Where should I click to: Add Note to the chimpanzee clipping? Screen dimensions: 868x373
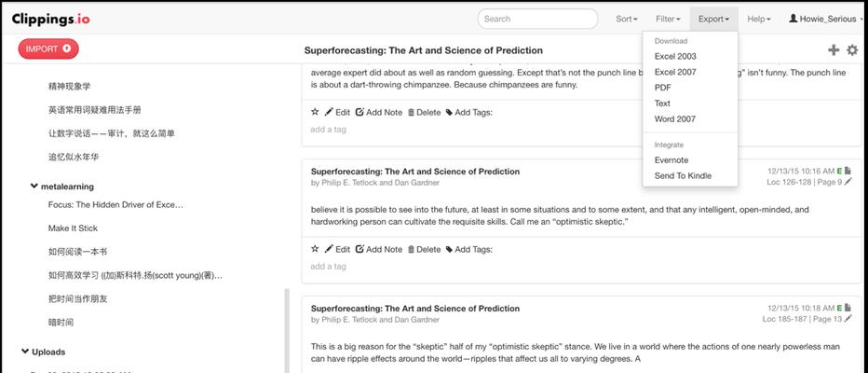pos(379,112)
